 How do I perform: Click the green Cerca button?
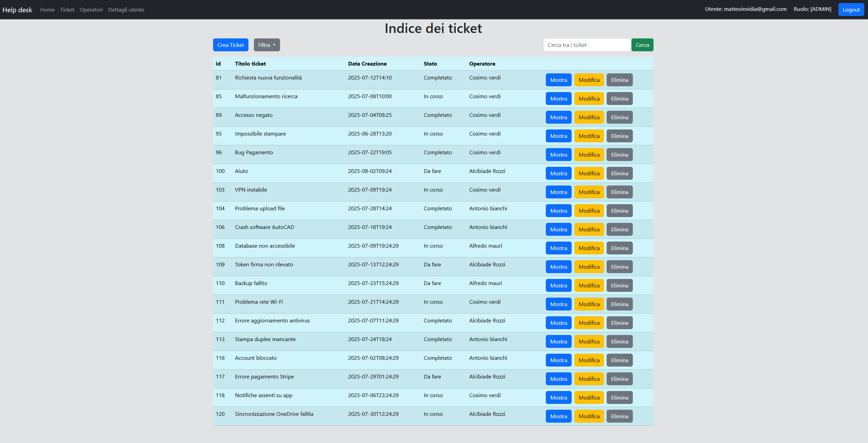[642, 45]
